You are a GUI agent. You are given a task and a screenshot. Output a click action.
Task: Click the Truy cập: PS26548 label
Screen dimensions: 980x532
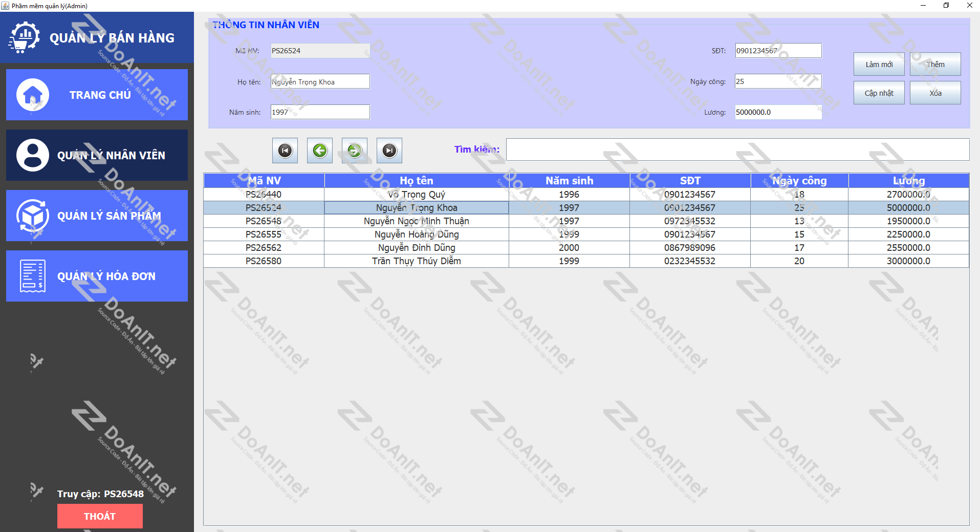pyautogui.click(x=100, y=494)
